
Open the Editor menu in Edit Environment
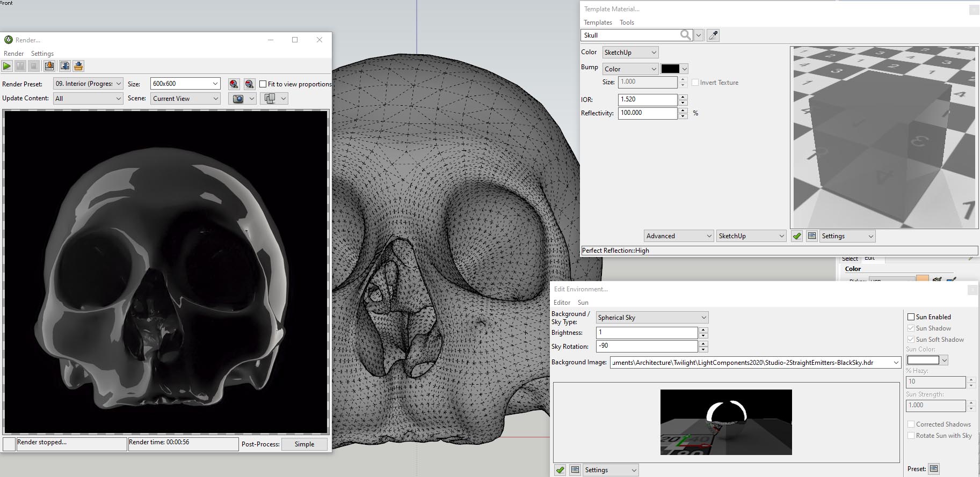(x=562, y=303)
